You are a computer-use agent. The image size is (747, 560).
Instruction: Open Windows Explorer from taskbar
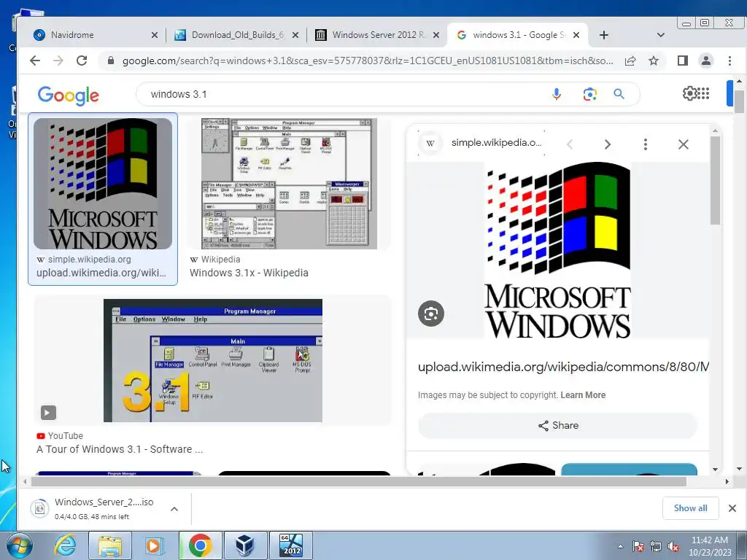click(x=110, y=545)
